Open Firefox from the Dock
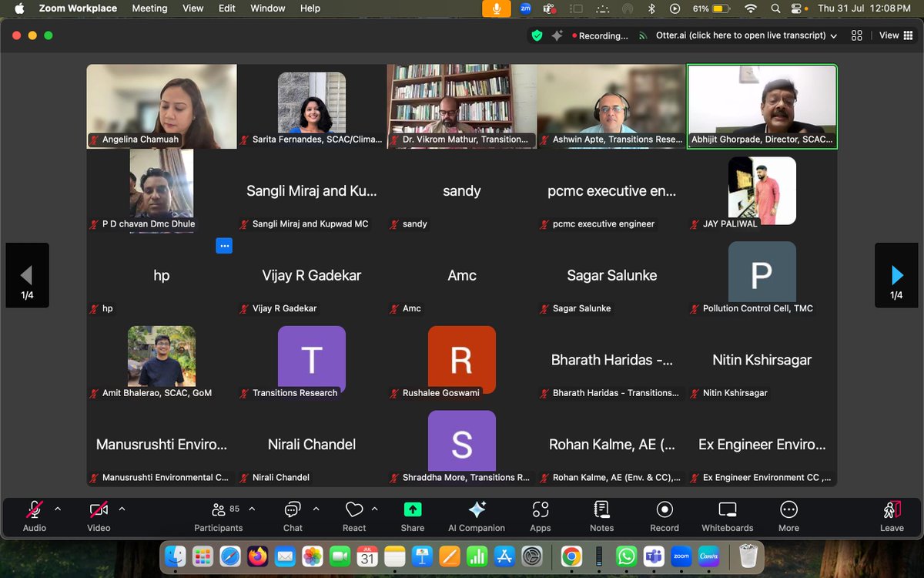This screenshot has height=578, width=924. (x=258, y=556)
